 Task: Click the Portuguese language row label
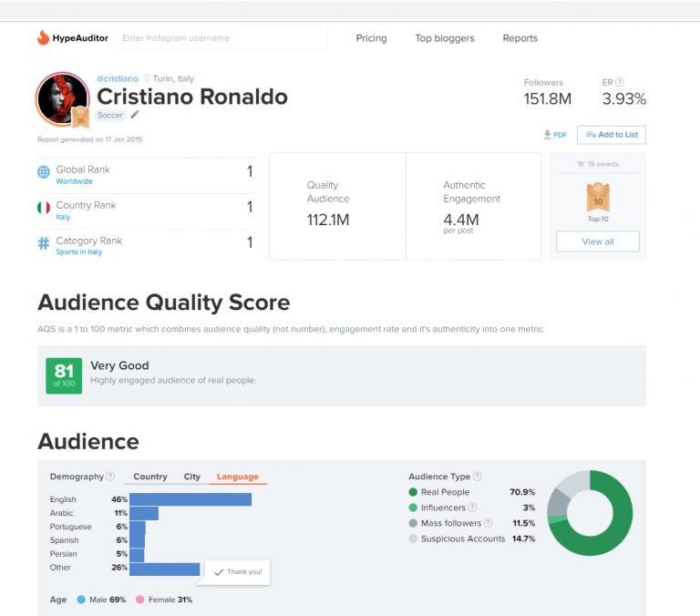(x=70, y=527)
